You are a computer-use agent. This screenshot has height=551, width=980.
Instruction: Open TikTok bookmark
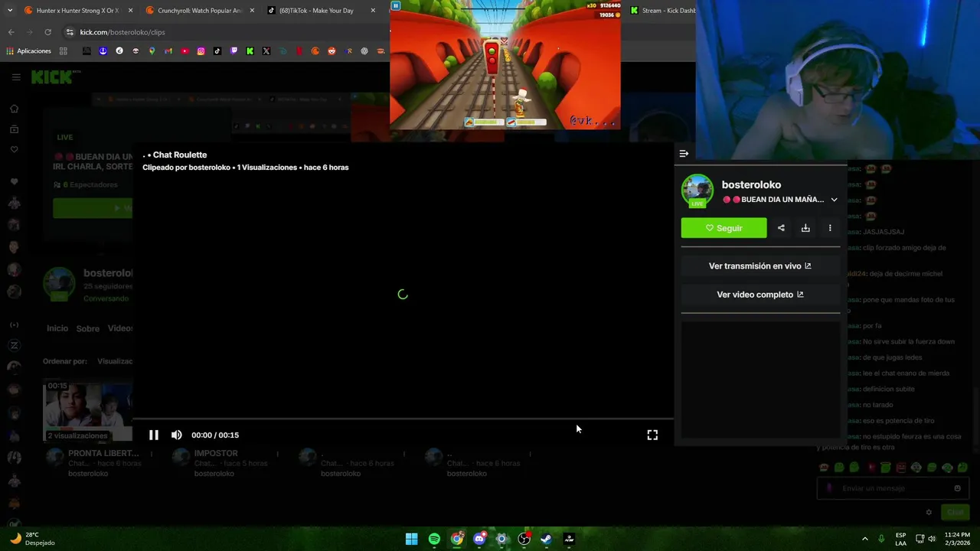point(217,51)
